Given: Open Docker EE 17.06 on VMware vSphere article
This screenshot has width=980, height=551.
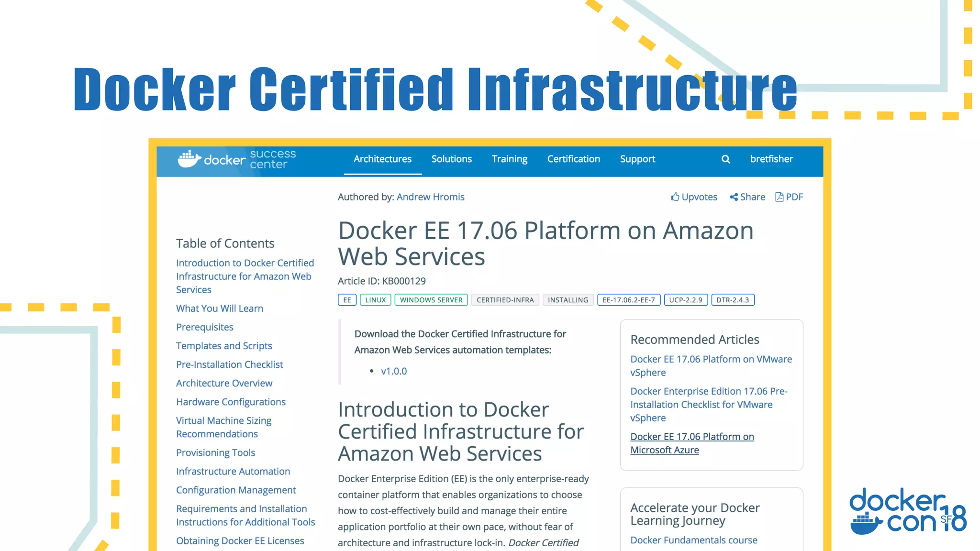Looking at the screenshot, I should (x=711, y=366).
